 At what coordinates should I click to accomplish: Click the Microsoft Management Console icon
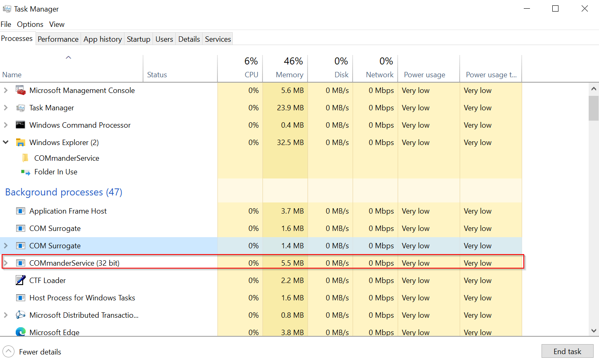pos(20,90)
